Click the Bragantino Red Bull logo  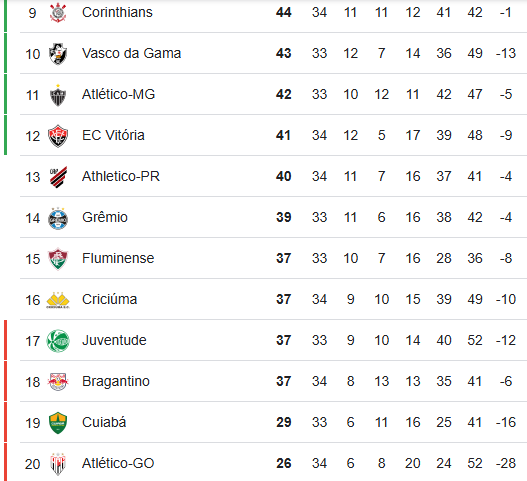coord(58,382)
